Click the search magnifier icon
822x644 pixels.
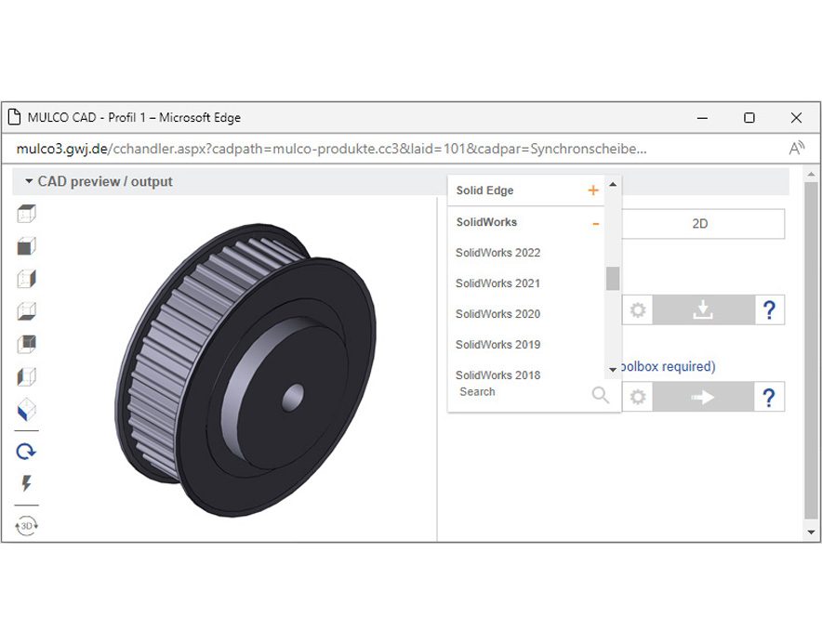pos(601,395)
